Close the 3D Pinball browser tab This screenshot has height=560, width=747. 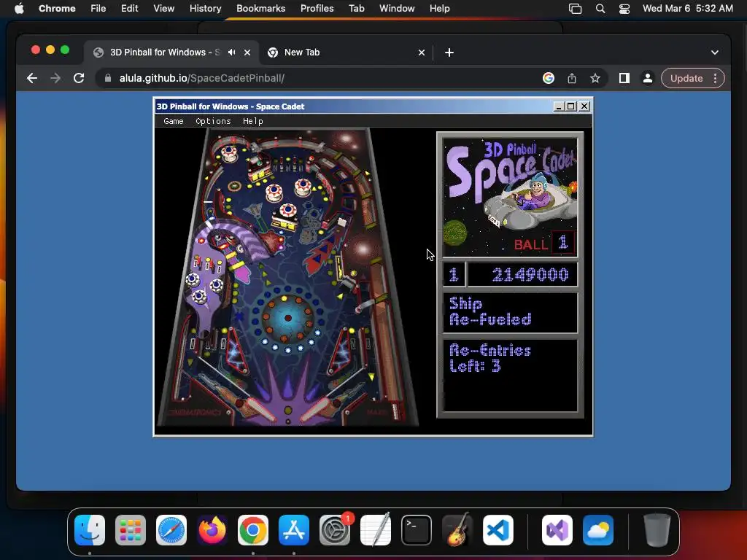[x=247, y=52]
